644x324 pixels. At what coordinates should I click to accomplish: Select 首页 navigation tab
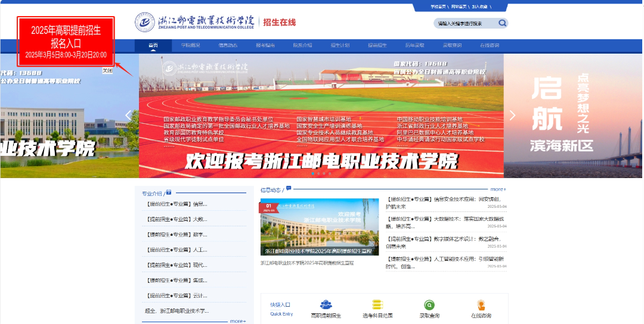click(153, 45)
